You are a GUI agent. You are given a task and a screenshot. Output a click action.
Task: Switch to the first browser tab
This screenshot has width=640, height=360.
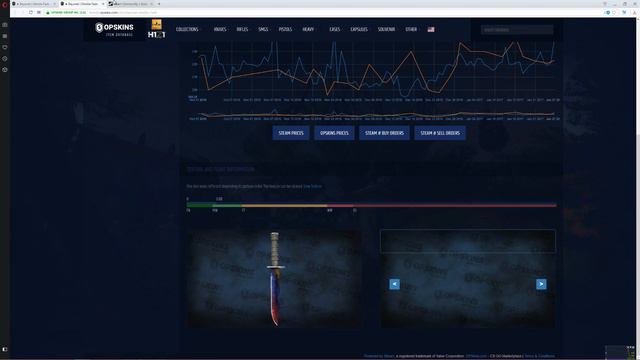click(x=34, y=4)
